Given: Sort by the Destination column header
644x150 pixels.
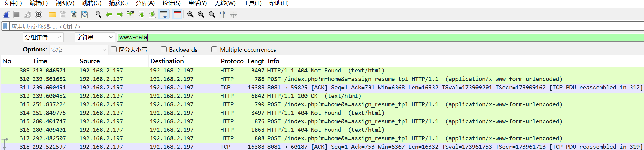Looking at the screenshot, I should point(167,61).
